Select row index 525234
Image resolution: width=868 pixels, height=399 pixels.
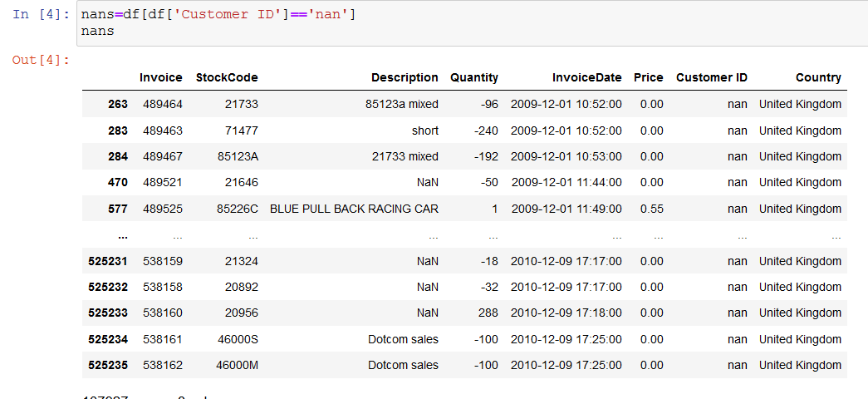[108, 339]
